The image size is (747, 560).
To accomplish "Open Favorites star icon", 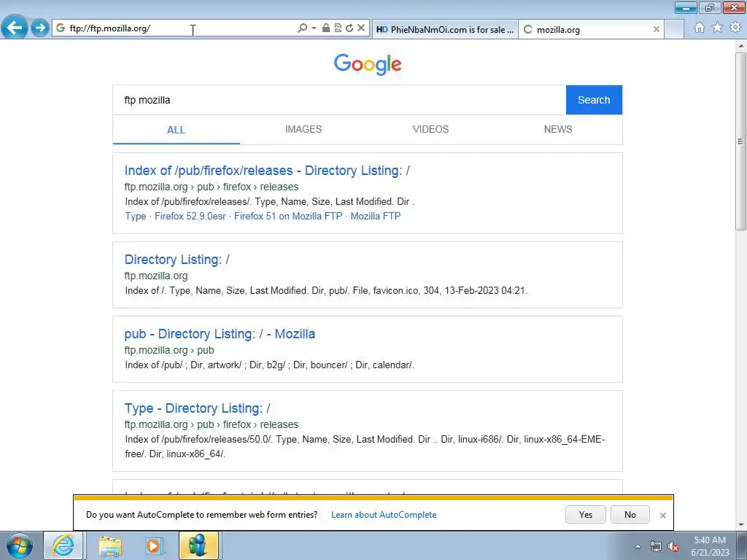I will (x=718, y=28).
